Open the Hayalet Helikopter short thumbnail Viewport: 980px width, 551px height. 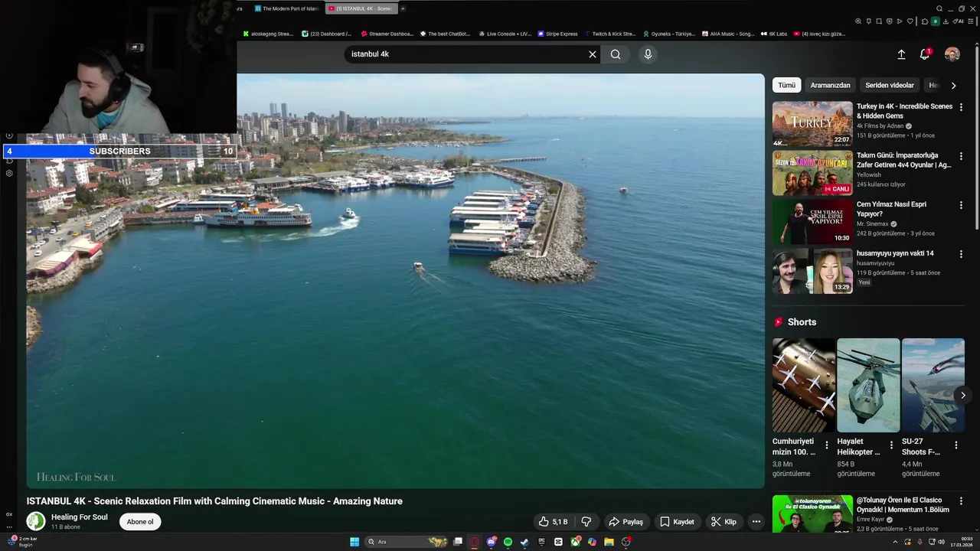pos(868,385)
